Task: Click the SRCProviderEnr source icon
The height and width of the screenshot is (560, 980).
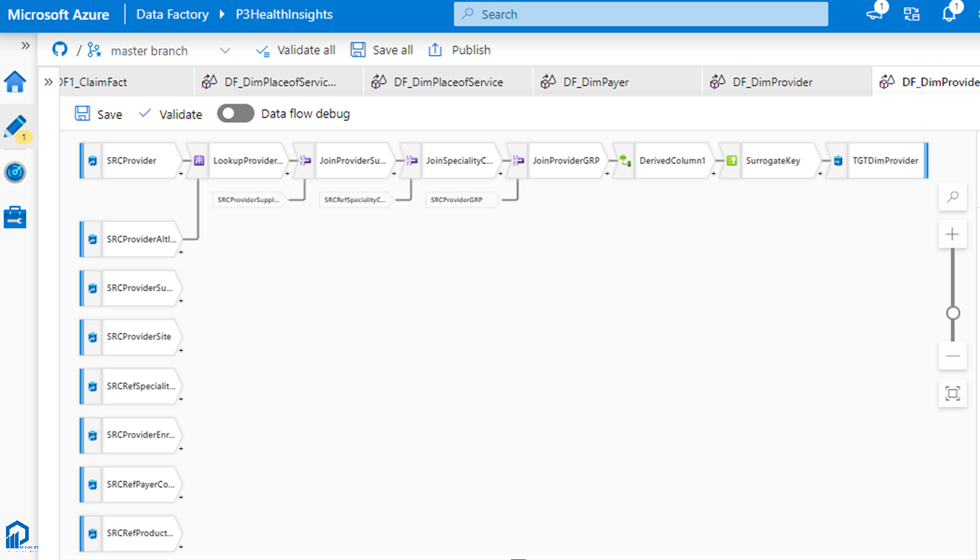Action: 92,435
